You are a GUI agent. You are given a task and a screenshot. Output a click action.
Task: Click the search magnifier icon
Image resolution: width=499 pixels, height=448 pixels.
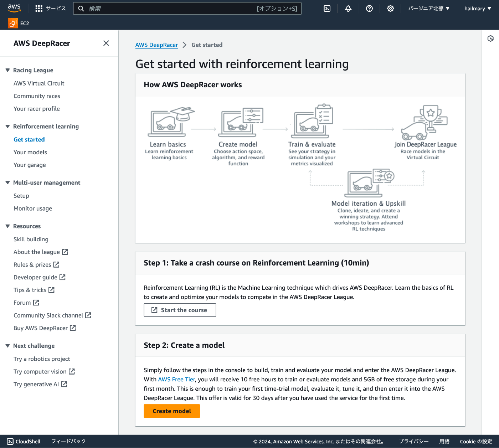point(81,9)
